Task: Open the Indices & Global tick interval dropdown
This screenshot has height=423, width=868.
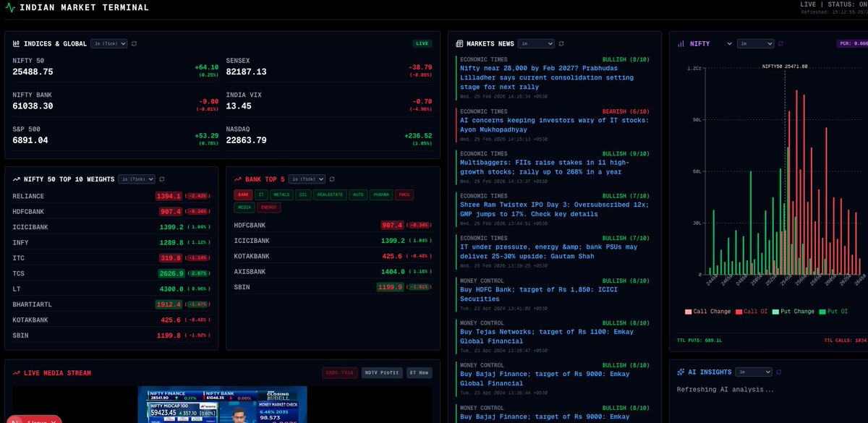Action: [109, 43]
